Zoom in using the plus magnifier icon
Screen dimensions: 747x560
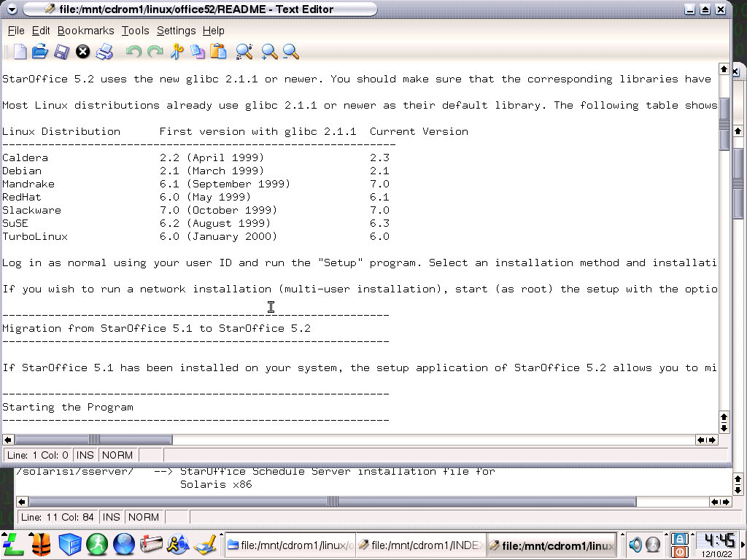269,52
